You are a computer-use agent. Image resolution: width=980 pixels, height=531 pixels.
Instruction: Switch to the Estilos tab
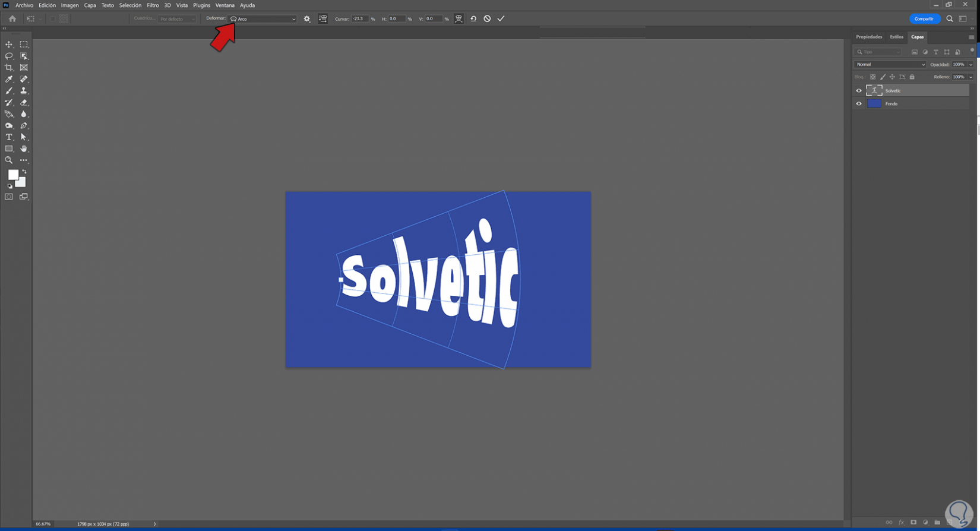[x=896, y=37]
